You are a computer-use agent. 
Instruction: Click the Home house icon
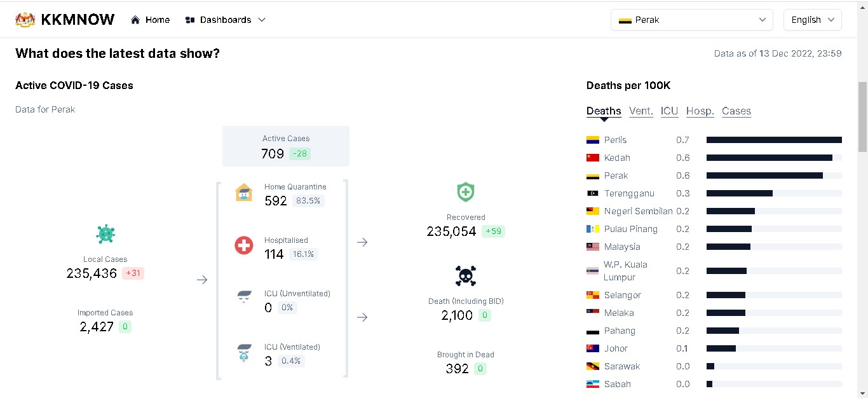(135, 20)
